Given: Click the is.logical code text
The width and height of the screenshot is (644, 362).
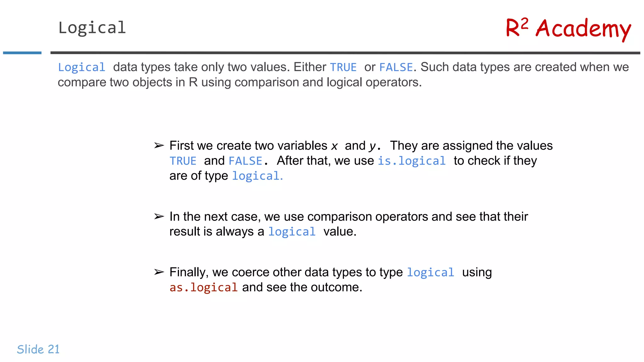Looking at the screenshot, I should 412,161.
